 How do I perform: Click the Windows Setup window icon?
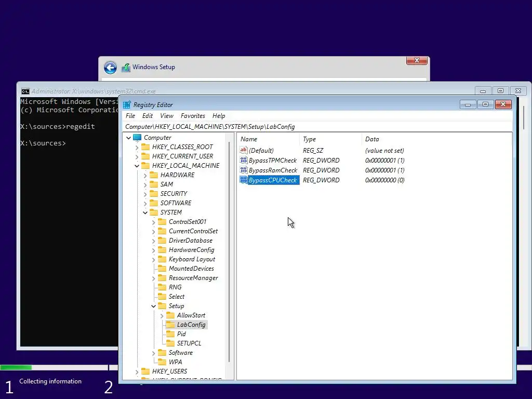(126, 68)
